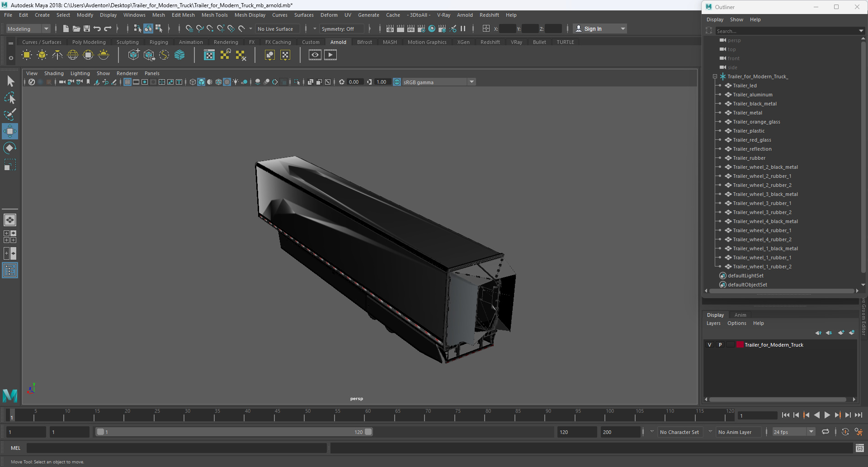Click the Arnold mesh light shelf icon
Image resolution: width=868 pixels, height=467 pixels.
pos(42,55)
